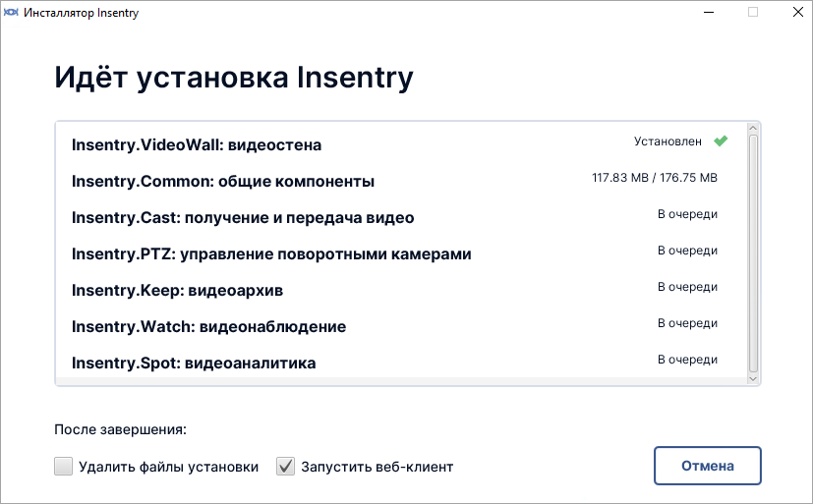Minimize the installer window
813x504 pixels.
point(709,13)
